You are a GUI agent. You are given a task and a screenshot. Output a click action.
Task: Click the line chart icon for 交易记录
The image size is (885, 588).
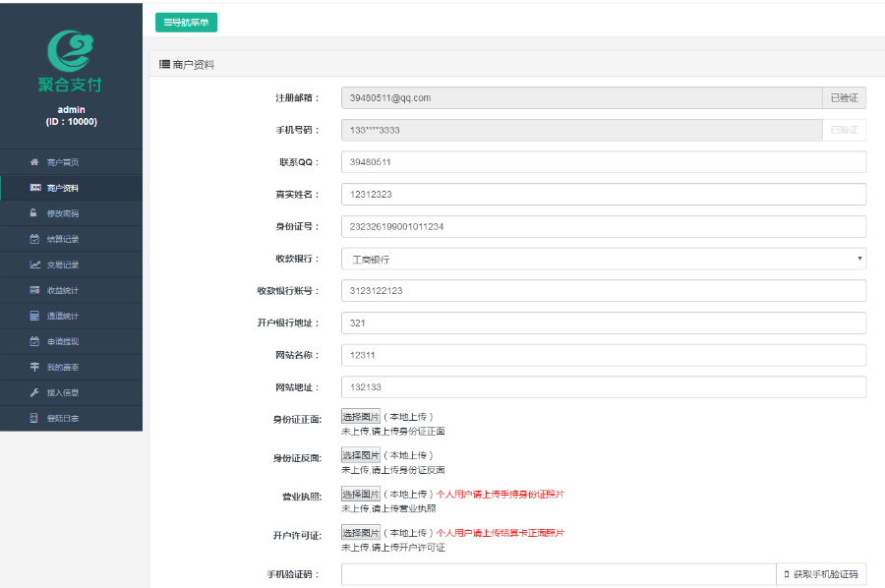[35, 265]
